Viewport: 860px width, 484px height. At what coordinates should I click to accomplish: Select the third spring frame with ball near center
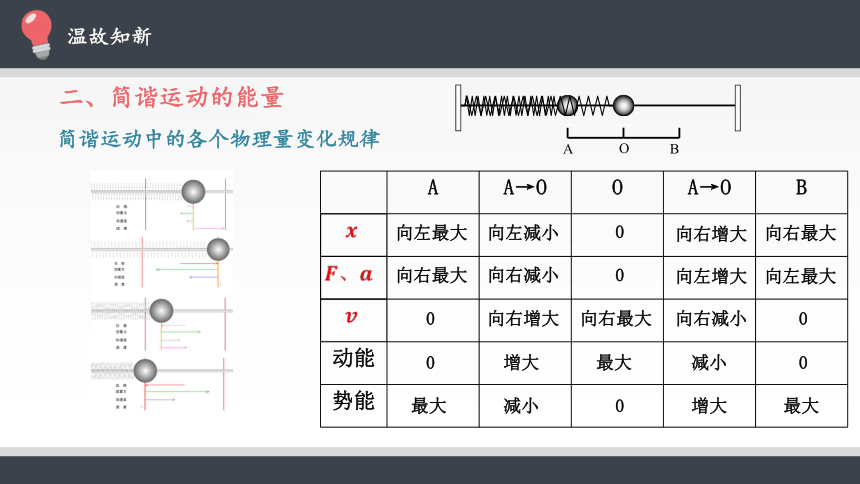[162, 324]
